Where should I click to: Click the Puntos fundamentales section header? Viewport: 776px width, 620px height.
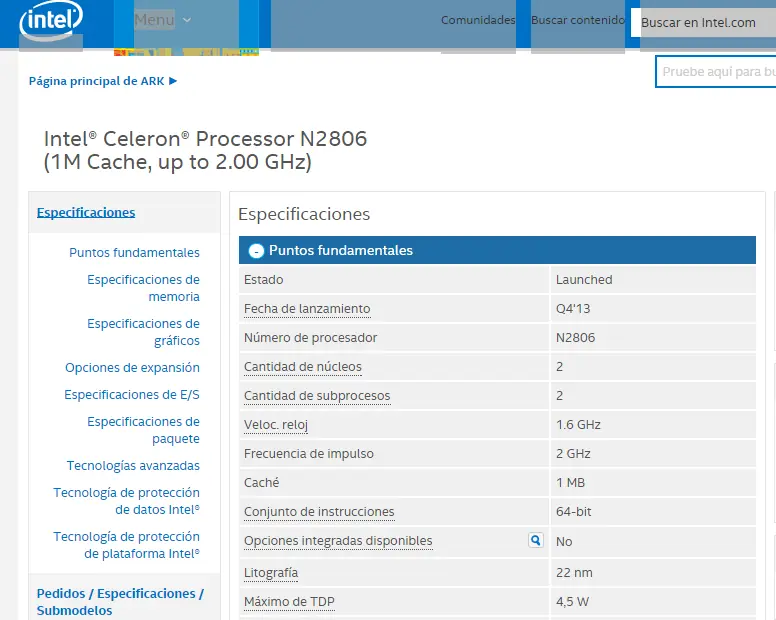(497, 250)
